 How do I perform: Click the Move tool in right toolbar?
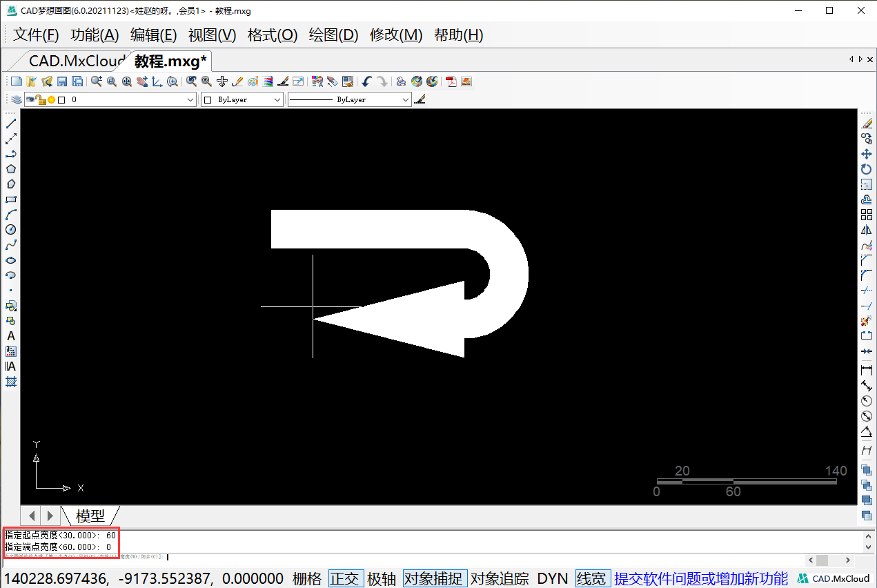867,154
